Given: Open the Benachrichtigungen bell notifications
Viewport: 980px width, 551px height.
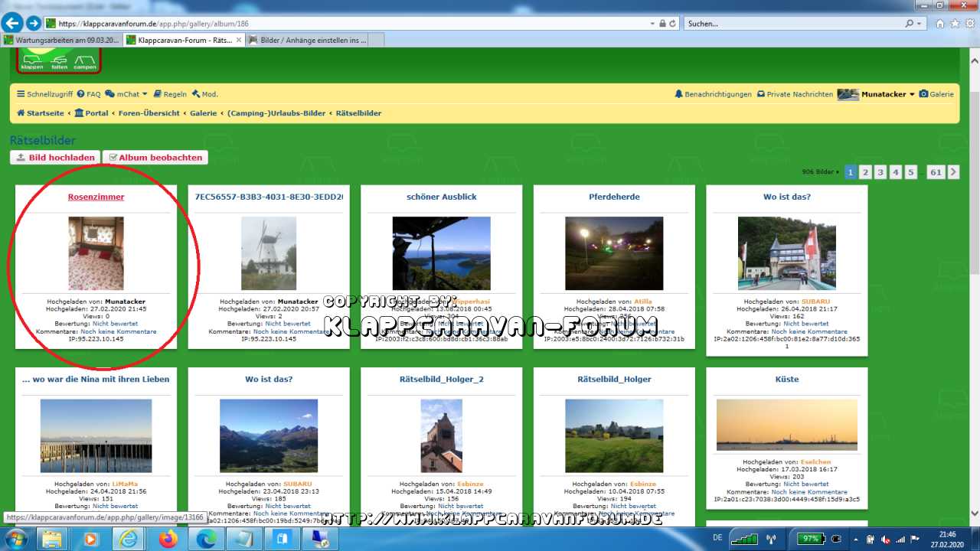Looking at the screenshot, I should tap(713, 94).
